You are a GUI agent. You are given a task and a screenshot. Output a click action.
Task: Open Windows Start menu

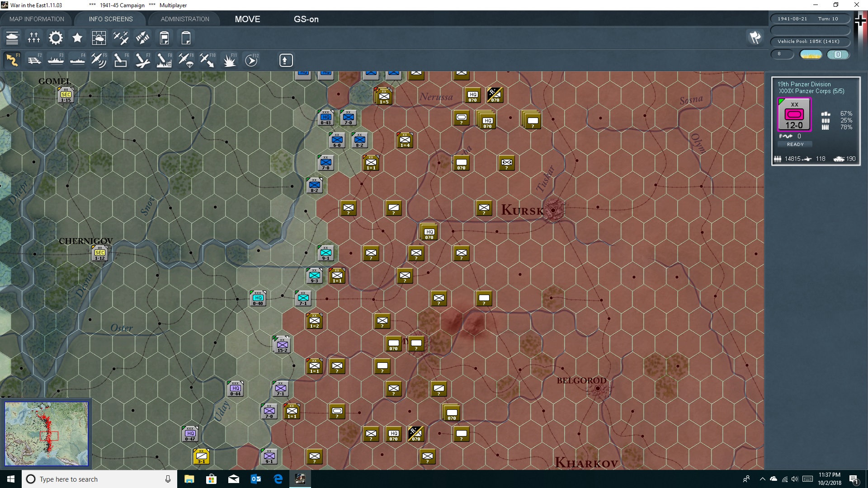click(x=11, y=479)
